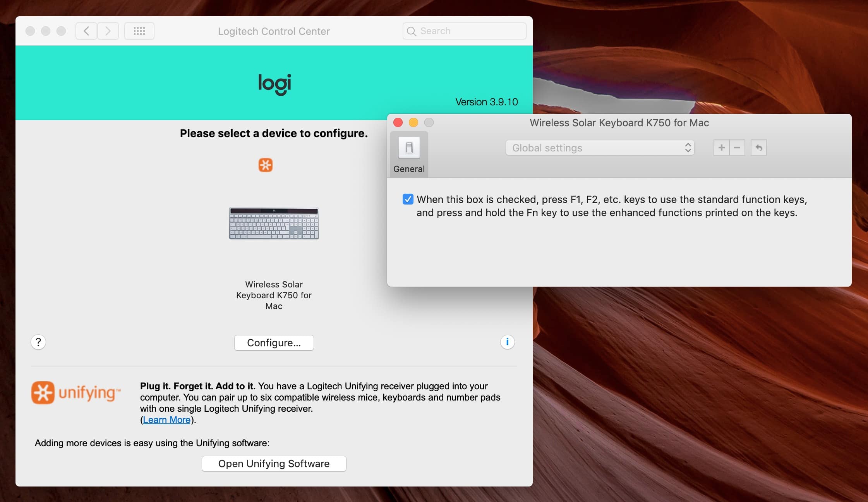
Task: Click Open Unifying Software button
Action: (274, 464)
